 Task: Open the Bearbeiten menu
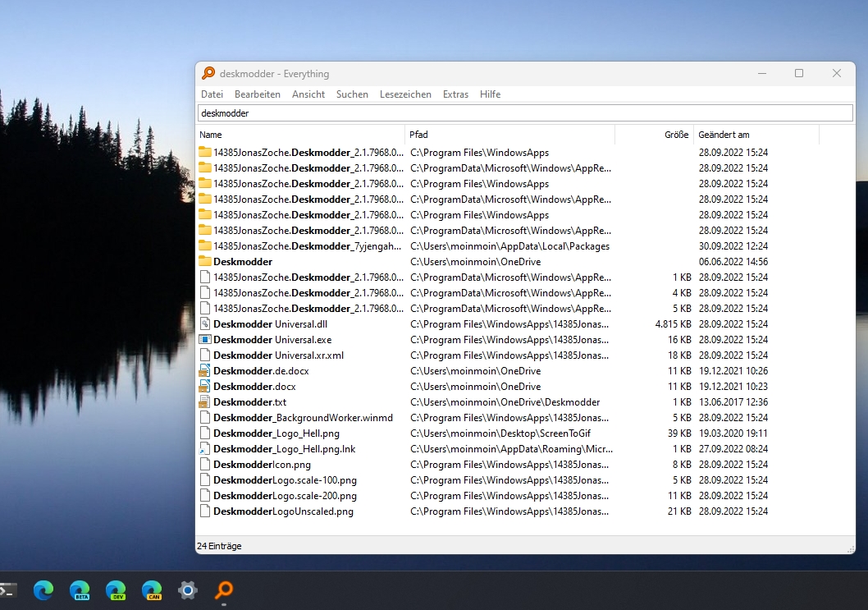click(x=258, y=94)
